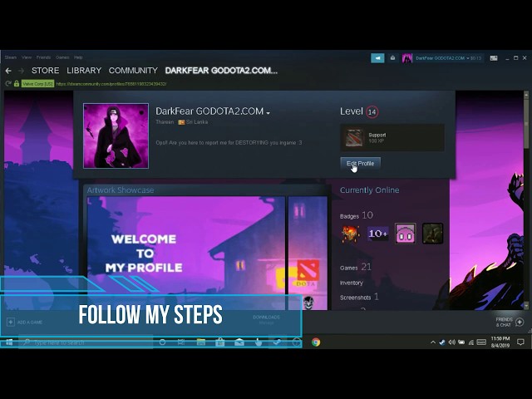Open the volume speaker tray icon

click(x=451, y=342)
